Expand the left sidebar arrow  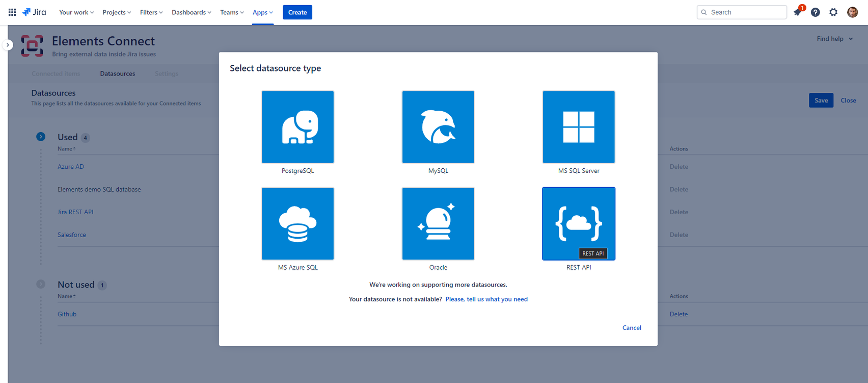click(8, 45)
